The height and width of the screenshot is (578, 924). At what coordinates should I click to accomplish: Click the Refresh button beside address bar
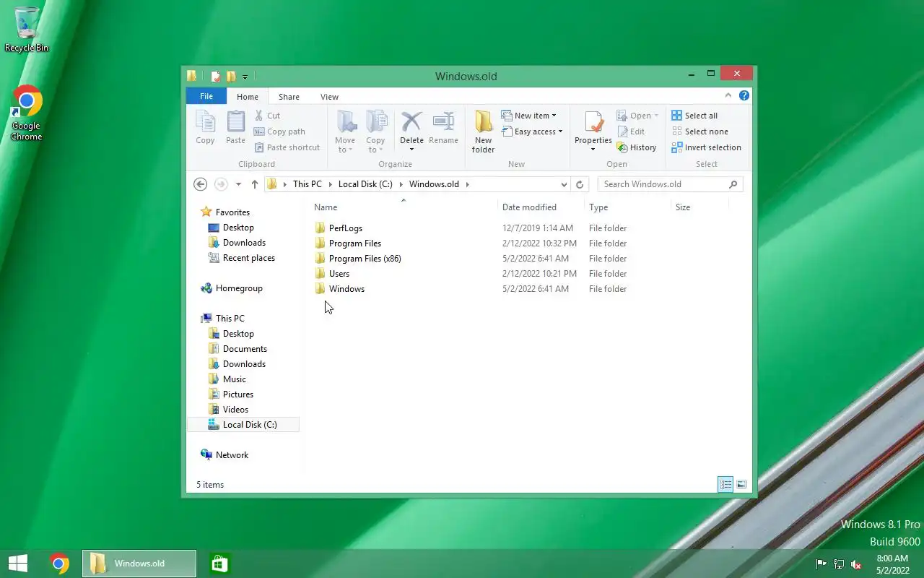[579, 184]
